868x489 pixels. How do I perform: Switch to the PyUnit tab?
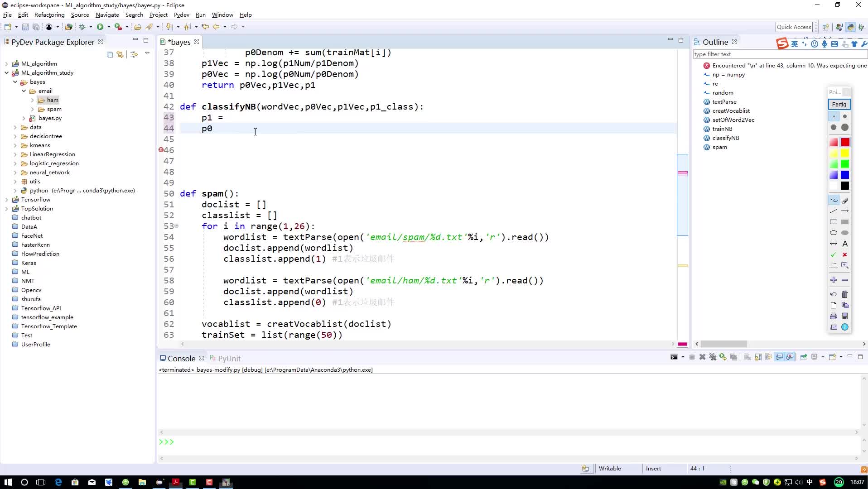[x=225, y=359]
